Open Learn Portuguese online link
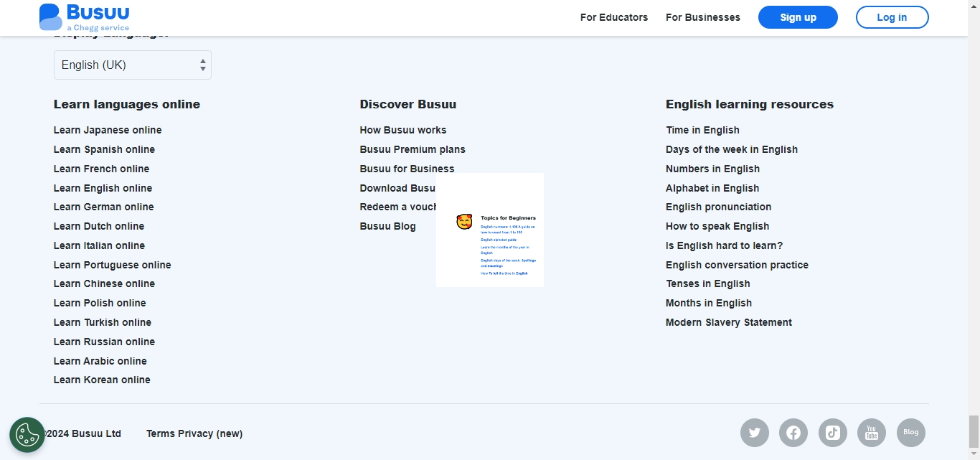The width and height of the screenshot is (980, 460). 112,265
